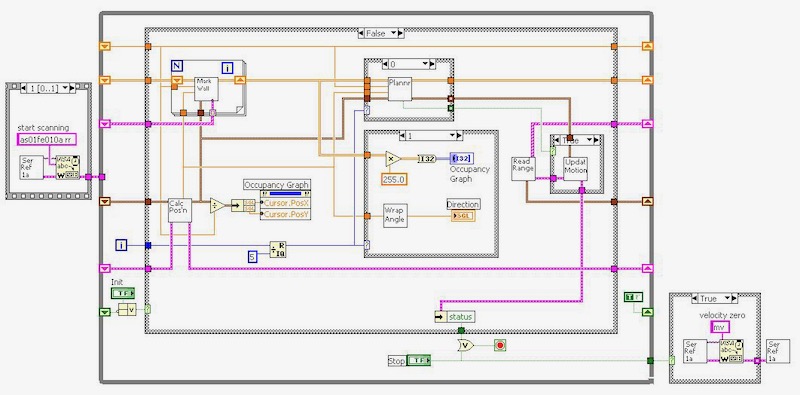The width and height of the screenshot is (800, 395).
Task: Select the Read Range subVI
Action: (523, 168)
